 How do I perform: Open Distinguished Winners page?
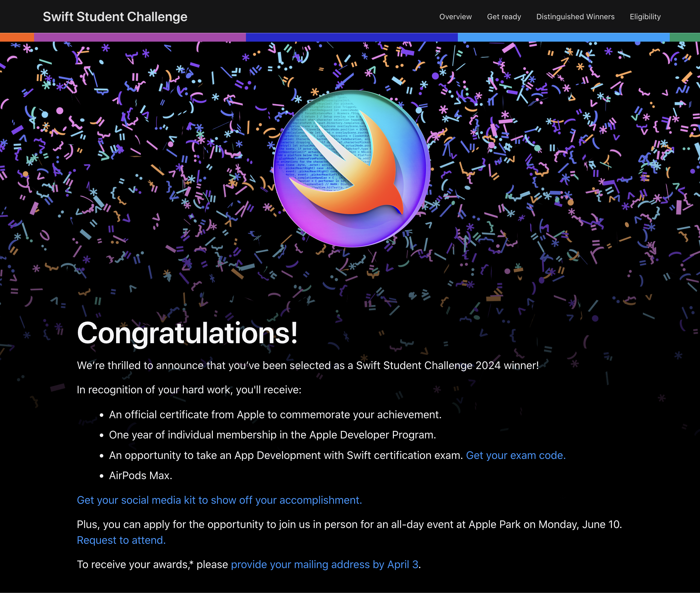click(575, 16)
